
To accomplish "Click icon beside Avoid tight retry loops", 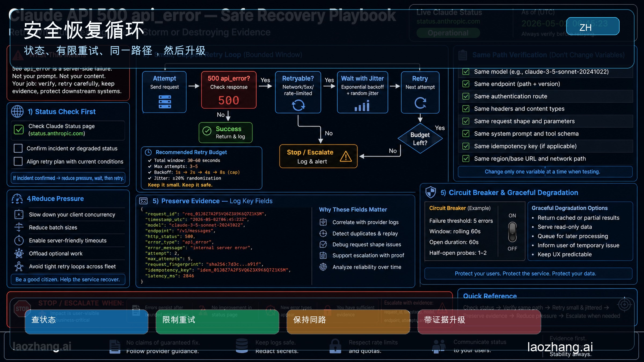I will point(19,266).
